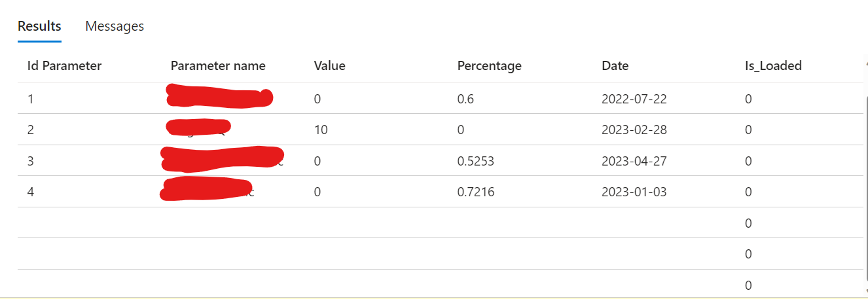Screen dimensions: 868x299
Task: Select the 0.6 percentage cell
Action: point(465,99)
